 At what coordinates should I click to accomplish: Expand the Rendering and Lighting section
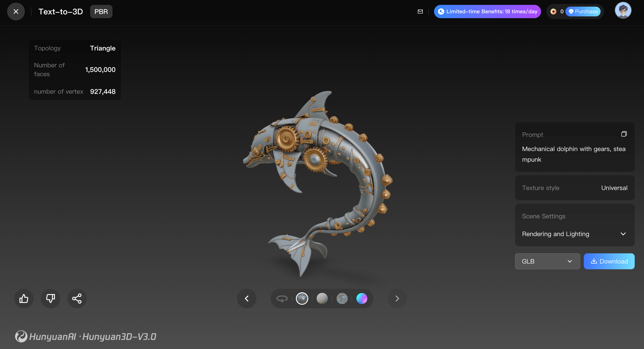(x=555, y=234)
